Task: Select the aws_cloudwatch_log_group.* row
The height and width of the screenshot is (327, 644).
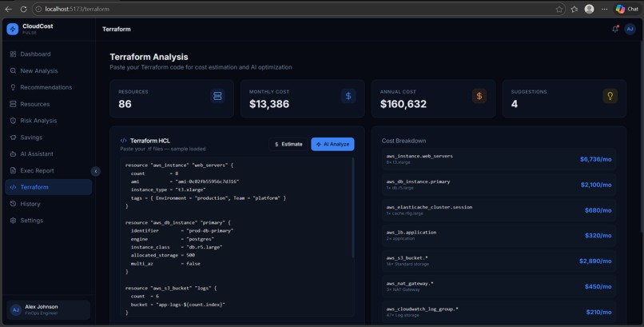Action: pyautogui.click(x=499, y=312)
